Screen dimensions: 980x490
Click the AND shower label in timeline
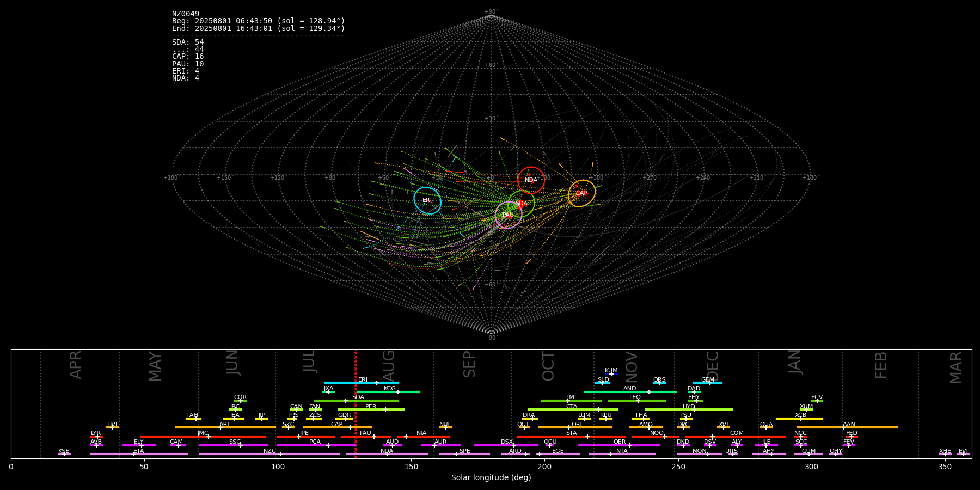pyautogui.click(x=630, y=389)
